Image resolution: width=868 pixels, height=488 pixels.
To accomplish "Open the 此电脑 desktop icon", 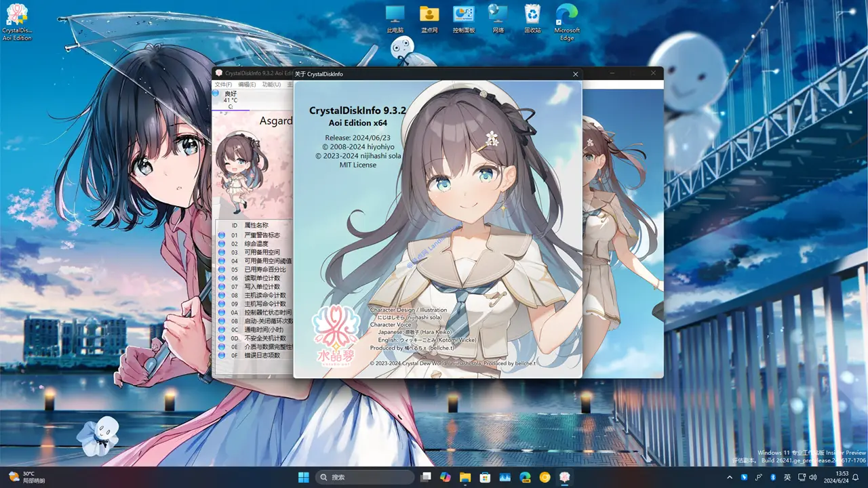I will pos(395,19).
